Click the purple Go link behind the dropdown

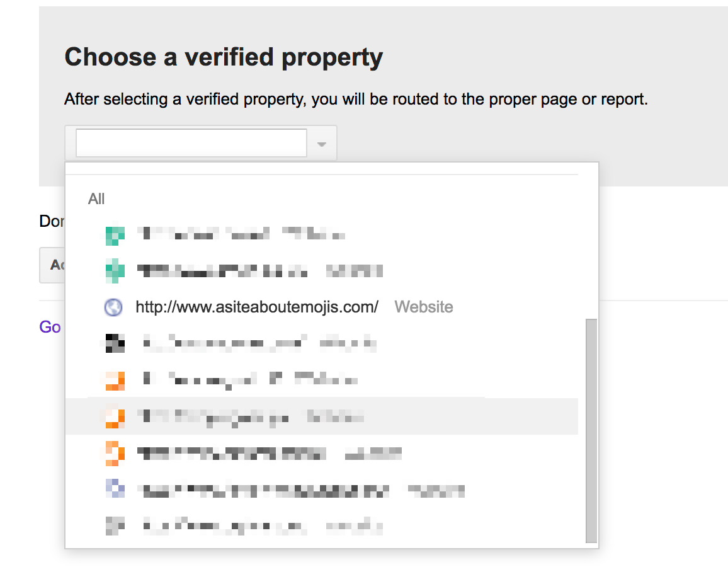[x=50, y=327]
